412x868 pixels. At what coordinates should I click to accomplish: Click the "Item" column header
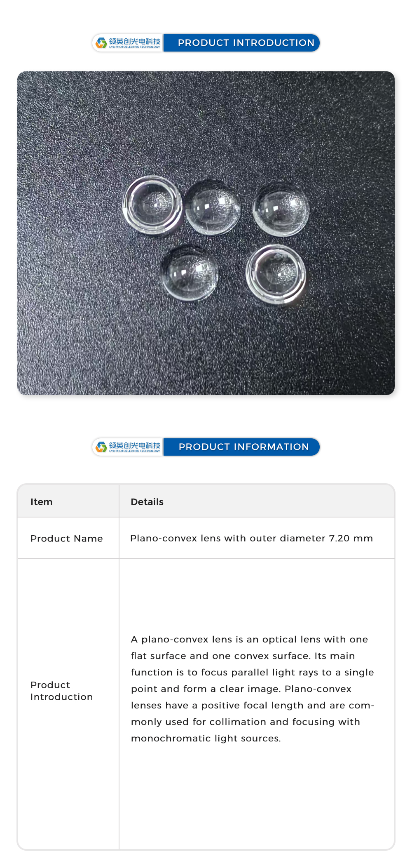point(41,502)
